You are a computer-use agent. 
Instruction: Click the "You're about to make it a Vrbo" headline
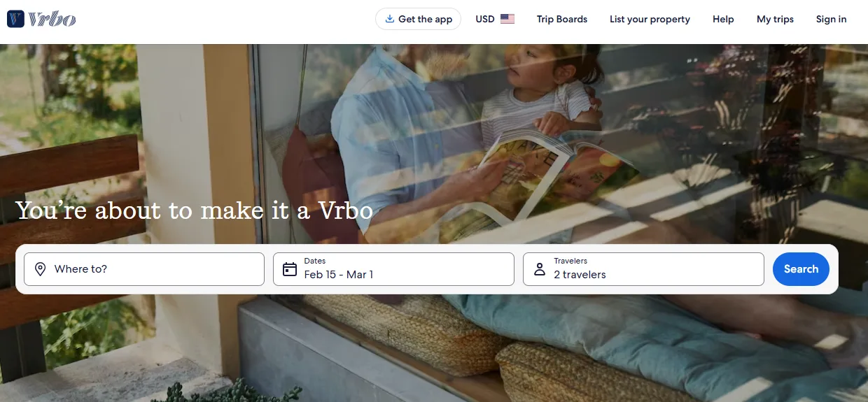[194, 210]
